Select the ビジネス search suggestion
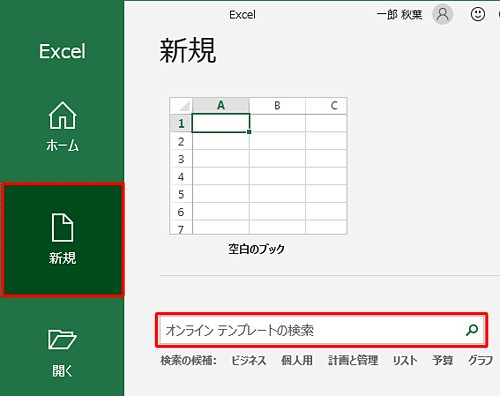The width and height of the screenshot is (500, 396). 249,360
